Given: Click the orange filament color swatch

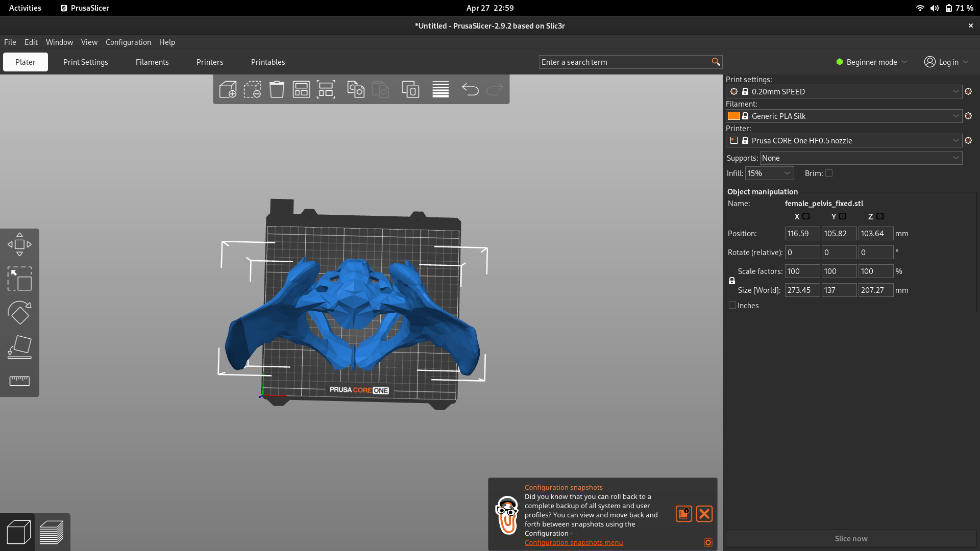Looking at the screenshot, I should point(734,116).
